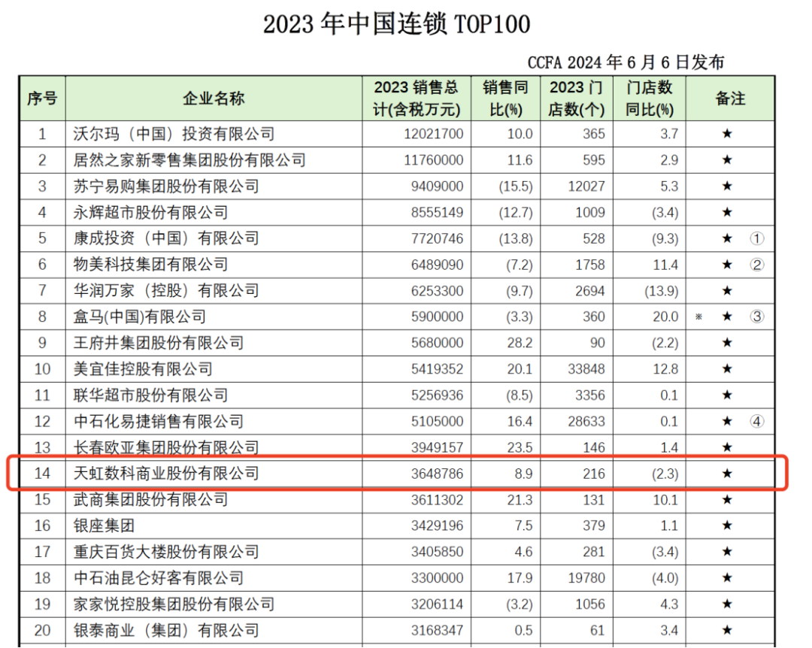812x648 pixels.
Task: Click the 2023 销售总计 column header
Action: 416,98
